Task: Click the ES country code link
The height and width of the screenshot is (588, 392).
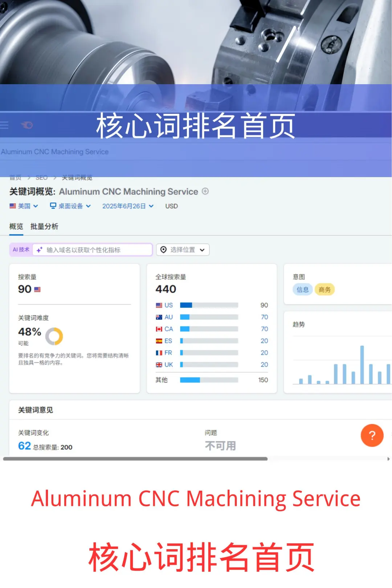Action: [168, 341]
